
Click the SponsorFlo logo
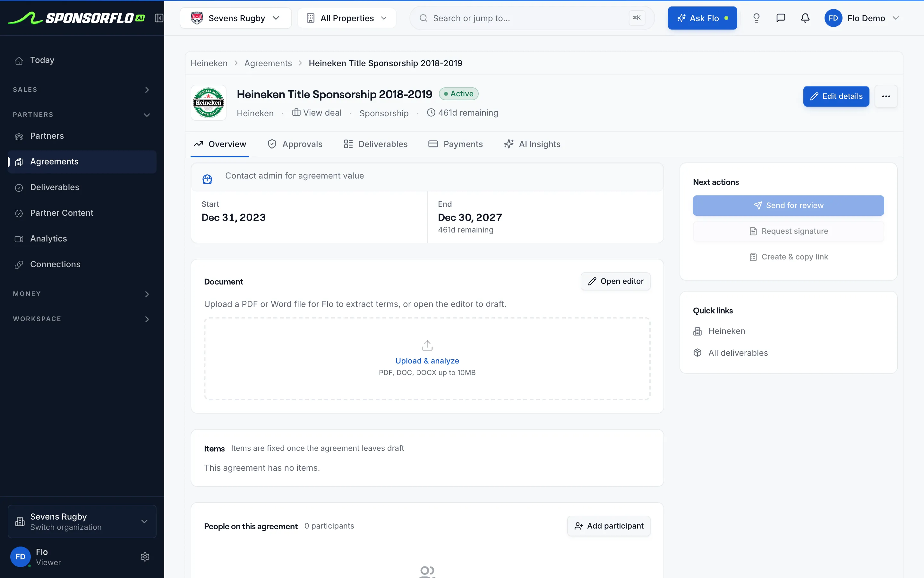(x=76, y=18)
